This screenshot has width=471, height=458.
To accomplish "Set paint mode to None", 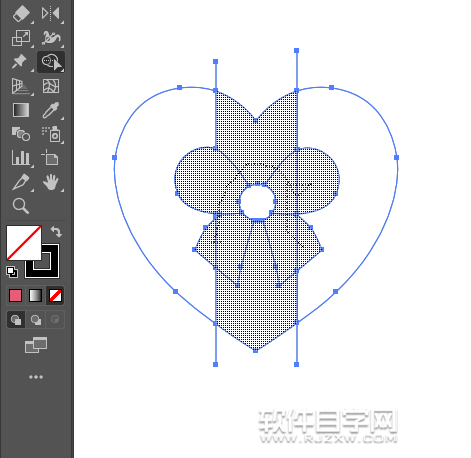I will 55,295.
